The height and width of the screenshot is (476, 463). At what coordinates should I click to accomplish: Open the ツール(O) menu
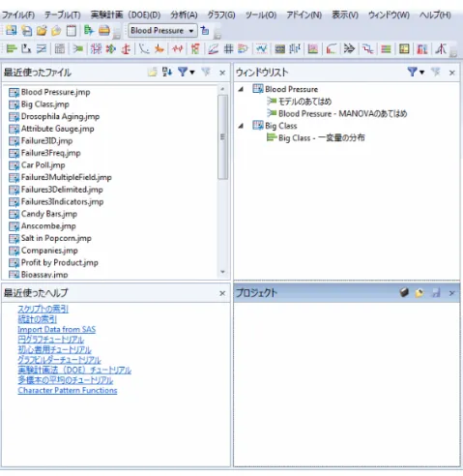point(261,15)
